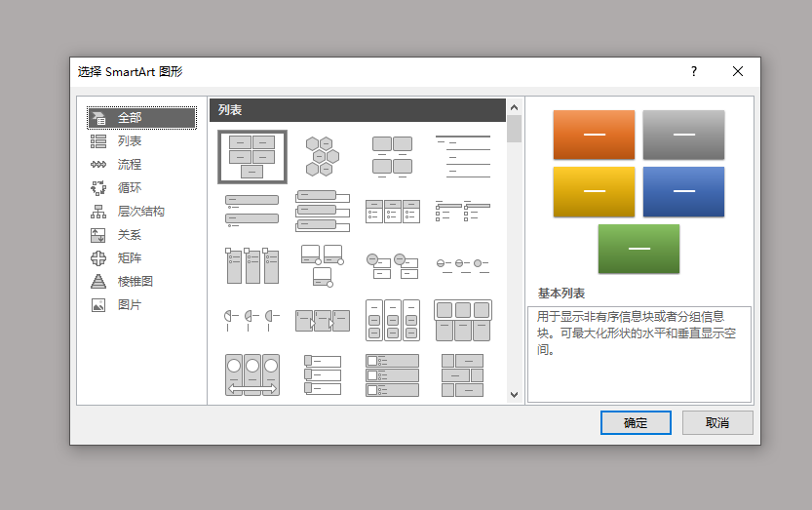The image size is (812, 510).
Task: Close the SmartArt dialog
Action: click(x=738, y=71)
